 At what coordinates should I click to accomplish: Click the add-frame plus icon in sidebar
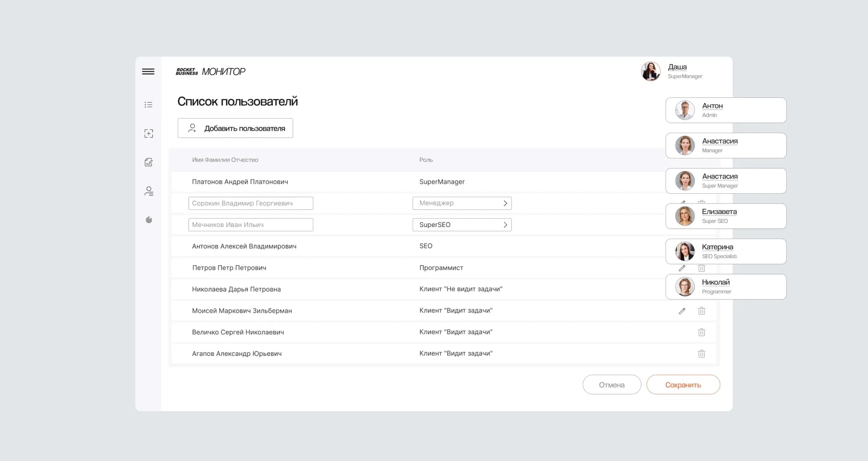tap(148, 133)
